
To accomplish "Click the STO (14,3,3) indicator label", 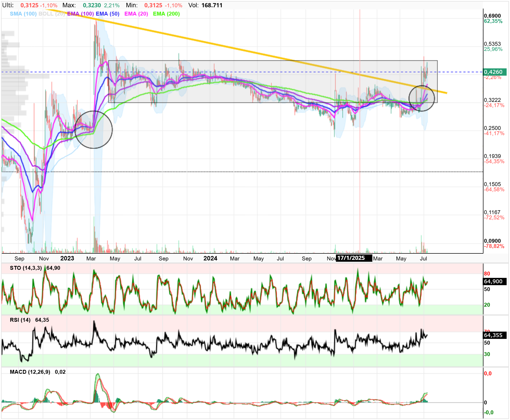I will 26,268.
